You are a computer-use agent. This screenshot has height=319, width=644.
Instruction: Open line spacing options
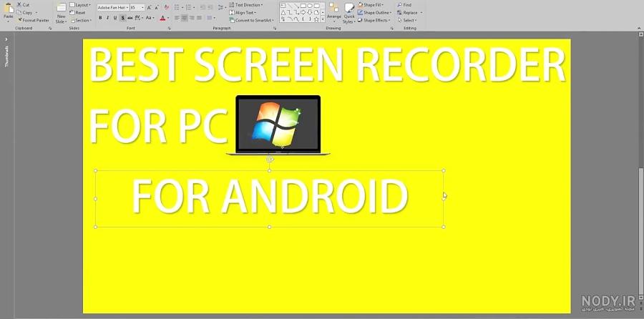222,7
